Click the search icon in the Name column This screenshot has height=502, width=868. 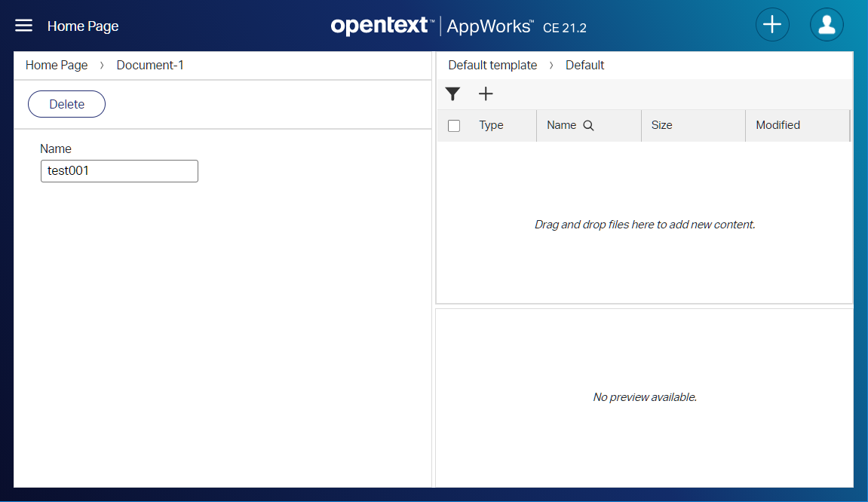point(589,126)
